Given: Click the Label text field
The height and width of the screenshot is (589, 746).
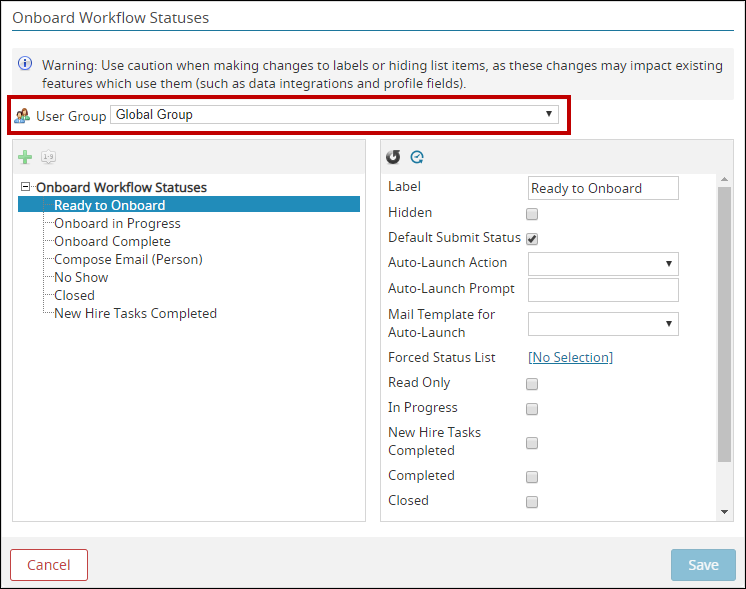Looking at the screenshot, I should coord(603,188).
